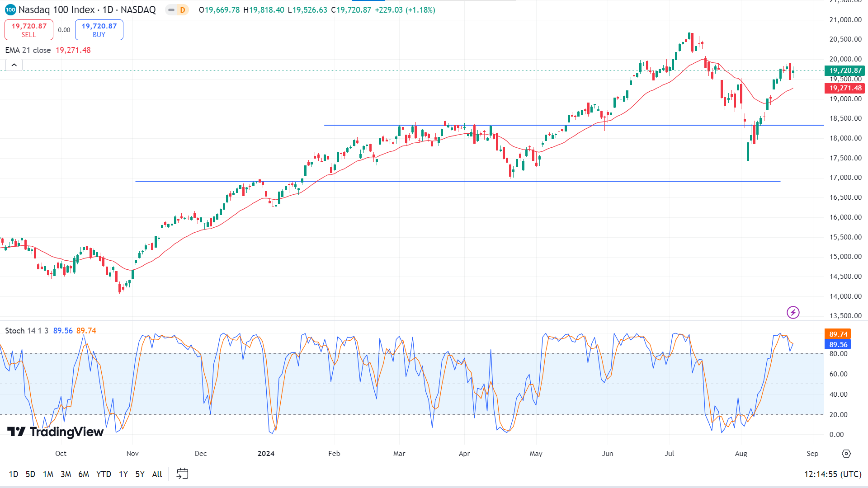
Task: Click the 2024 date label on time axis
Action: [x=266, y=453]
